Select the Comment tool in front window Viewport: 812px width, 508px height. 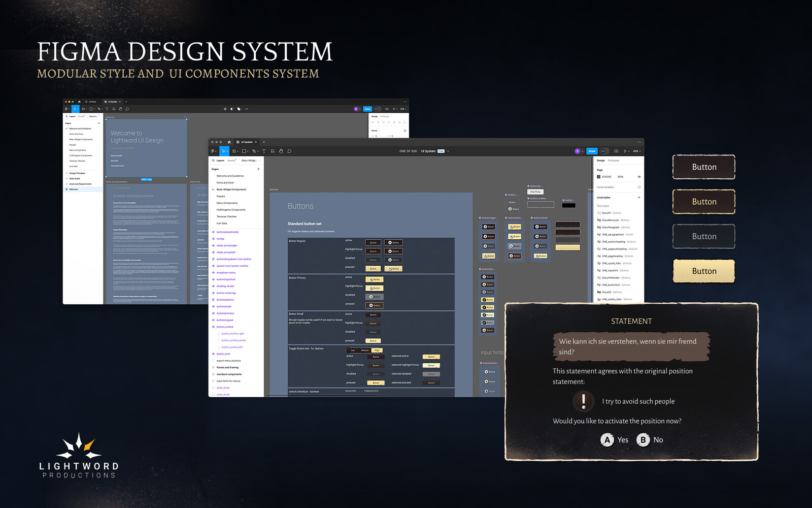(x=289, y=151)
